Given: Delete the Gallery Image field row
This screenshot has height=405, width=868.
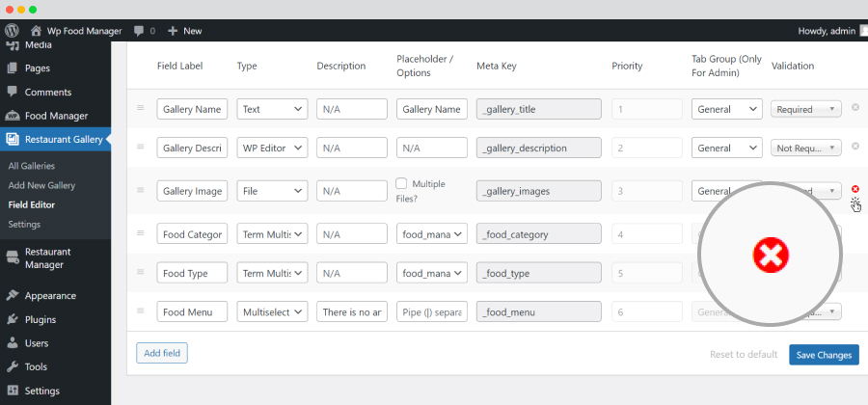Looking at the screenshot, I should click(x=855, y=189).
